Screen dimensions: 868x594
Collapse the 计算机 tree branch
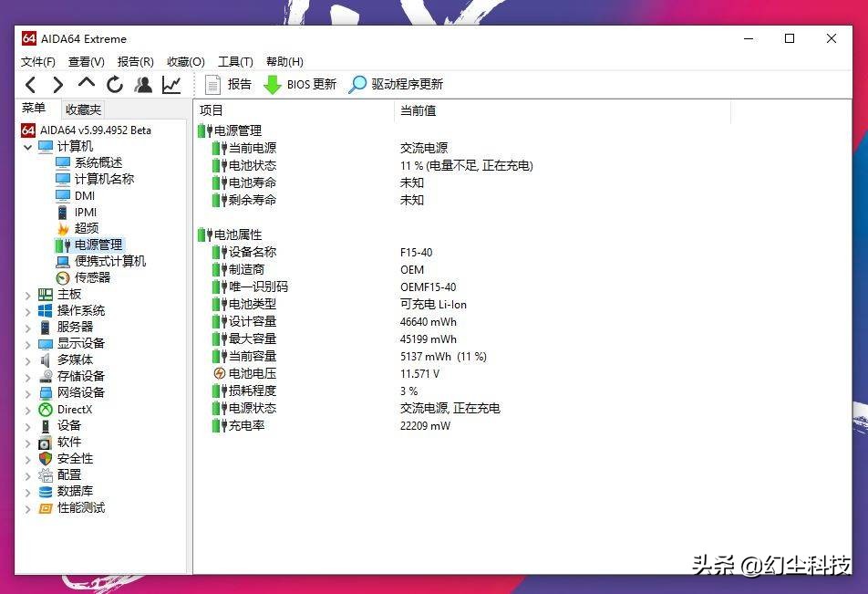click(27, 146)
